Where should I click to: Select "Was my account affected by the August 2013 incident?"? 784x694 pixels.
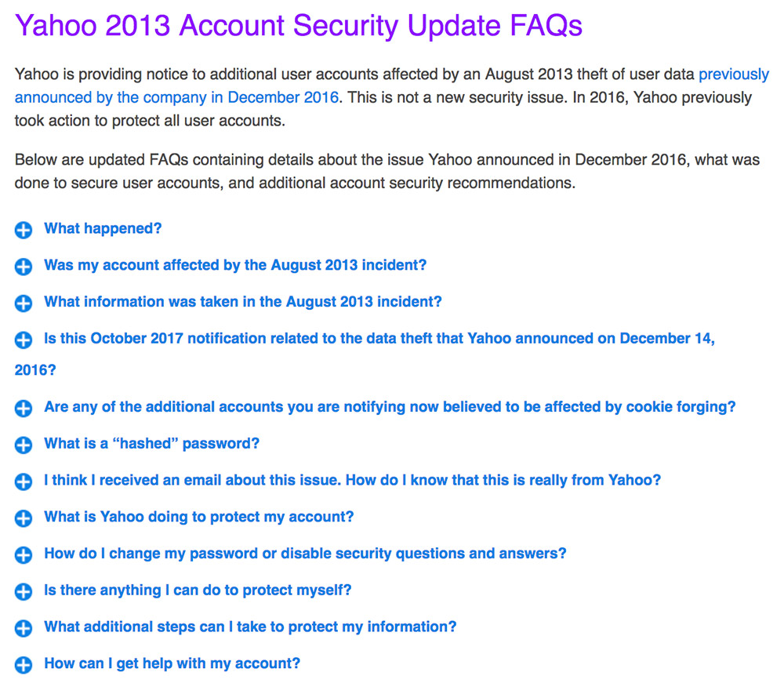pos(235,265)
